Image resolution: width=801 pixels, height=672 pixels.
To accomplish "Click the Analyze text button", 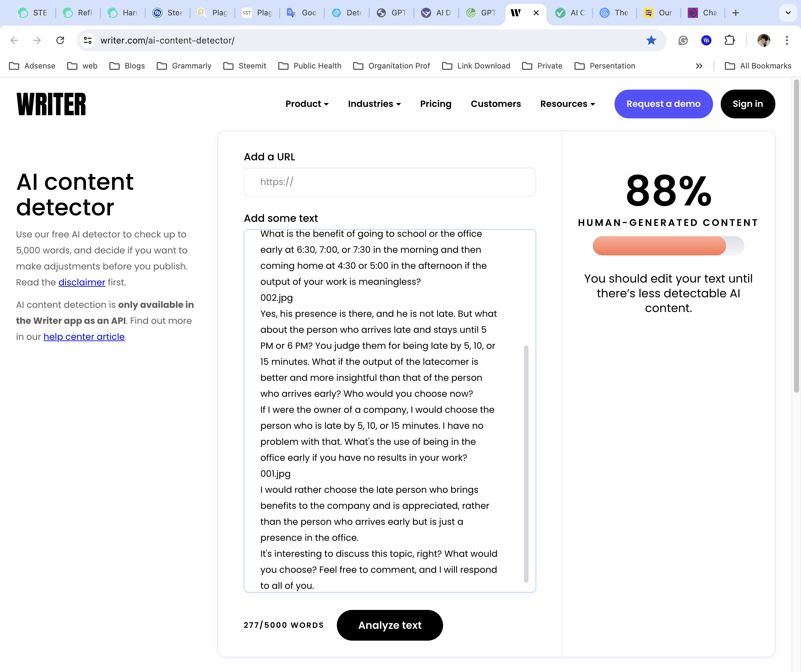I will (x=389, y=625).
